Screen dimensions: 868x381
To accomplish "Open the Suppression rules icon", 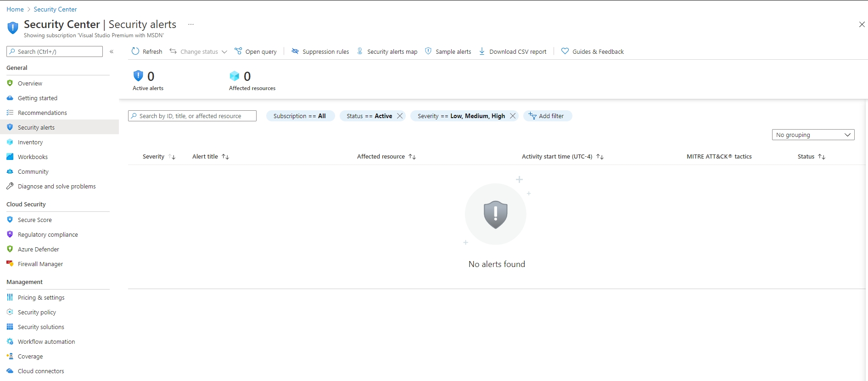I will click(x=295, y=51).
